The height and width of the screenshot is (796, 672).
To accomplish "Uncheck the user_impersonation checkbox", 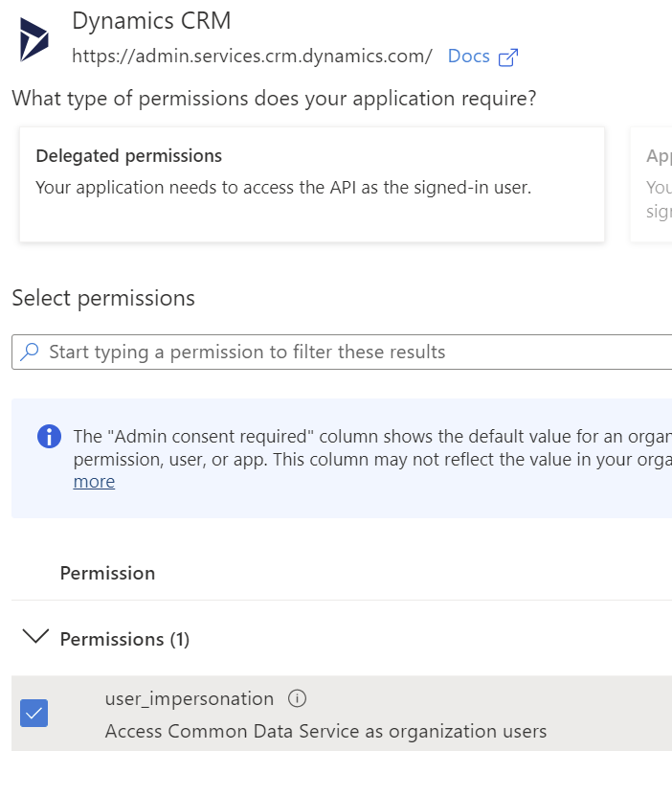I will 34,714.
